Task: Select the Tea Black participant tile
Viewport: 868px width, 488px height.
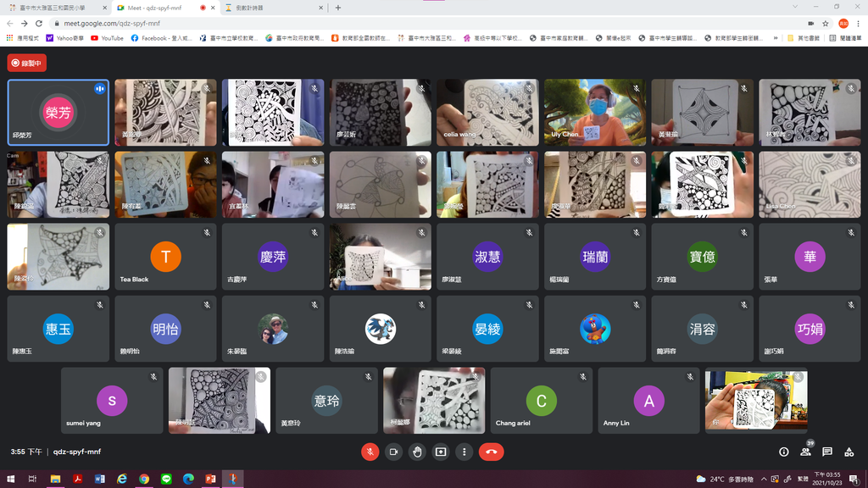Action: coord(165,256)
